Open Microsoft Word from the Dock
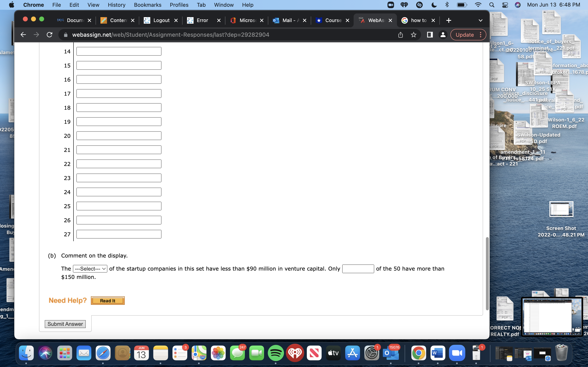The height and width of the screenshot is (367, 588). tap(437, 353)
